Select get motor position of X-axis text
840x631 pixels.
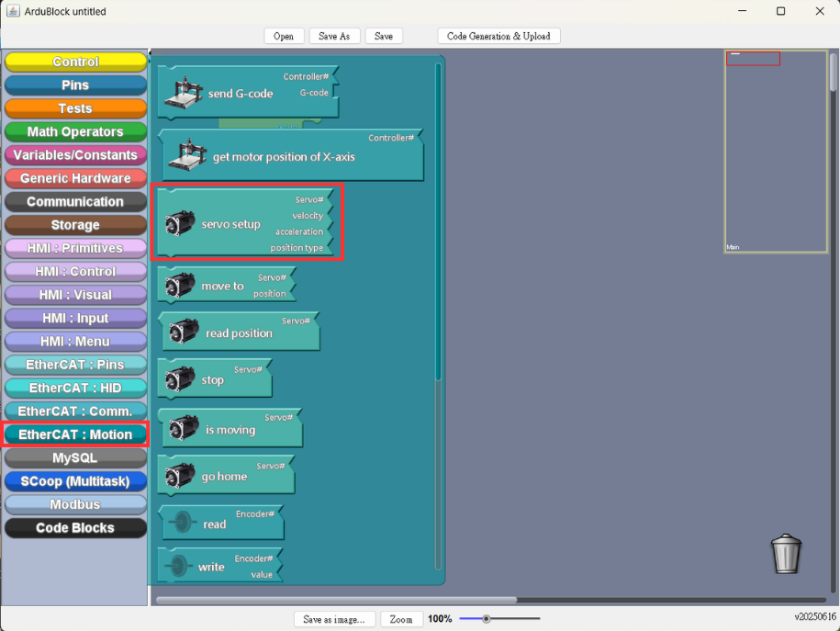point(284,156)
